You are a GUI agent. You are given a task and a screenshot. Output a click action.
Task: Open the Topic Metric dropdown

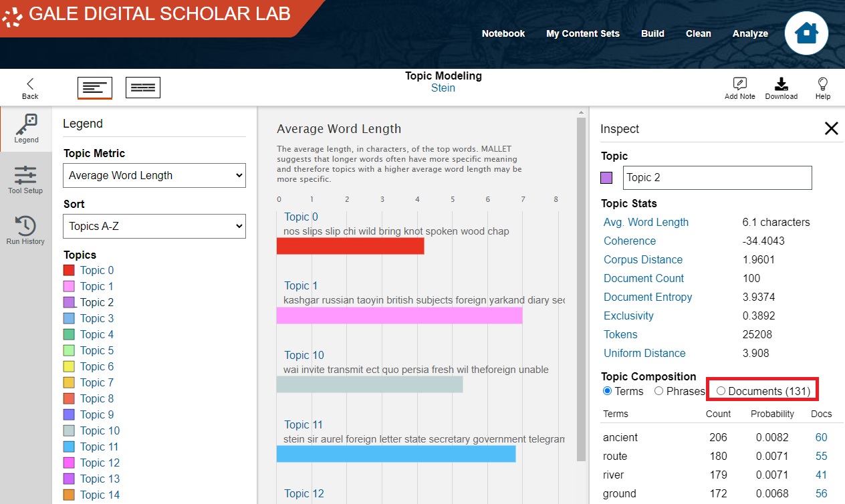tap(154, 175)
